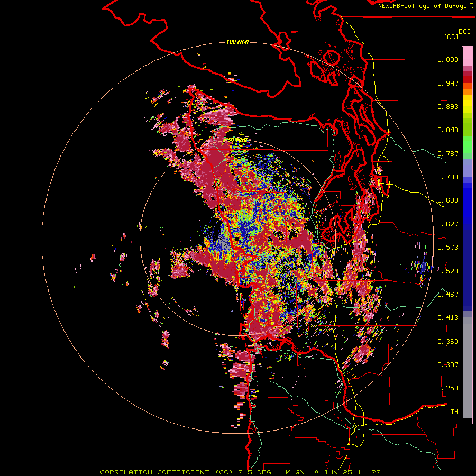476x476 pixels.
Task: Click the NEXLAB-College of DuPage label
Action: [x=425, y=6]
